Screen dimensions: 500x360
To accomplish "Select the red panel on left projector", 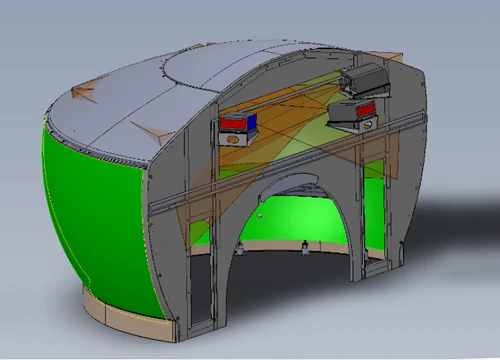I will pos(232,122).
